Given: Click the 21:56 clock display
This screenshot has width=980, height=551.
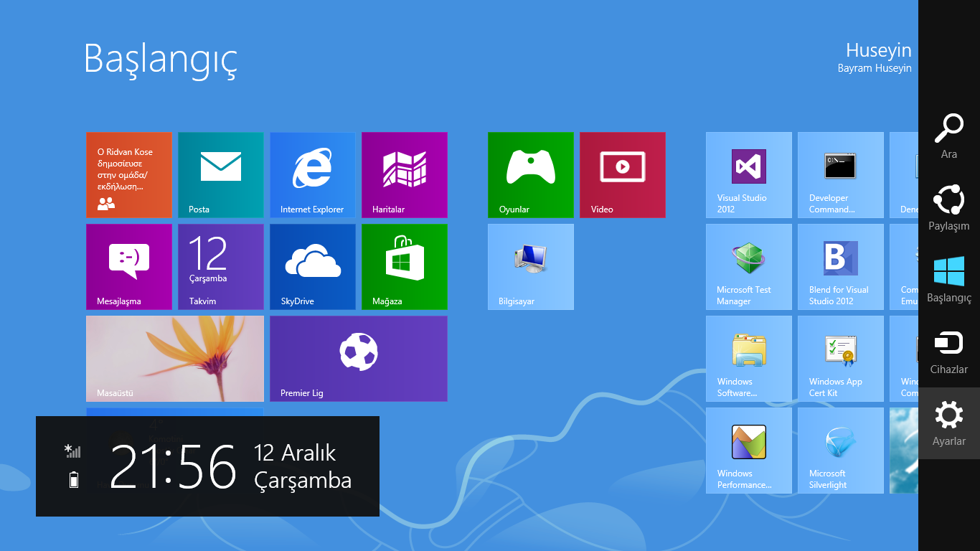Looking at the screenshot, I should (x=173, y=466).
